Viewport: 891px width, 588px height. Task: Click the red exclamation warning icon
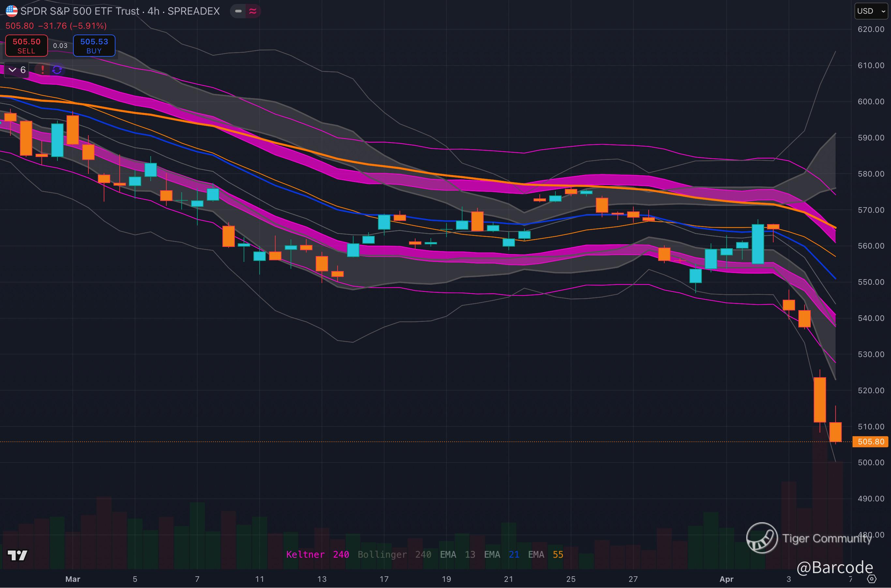[x=43, y=70]
